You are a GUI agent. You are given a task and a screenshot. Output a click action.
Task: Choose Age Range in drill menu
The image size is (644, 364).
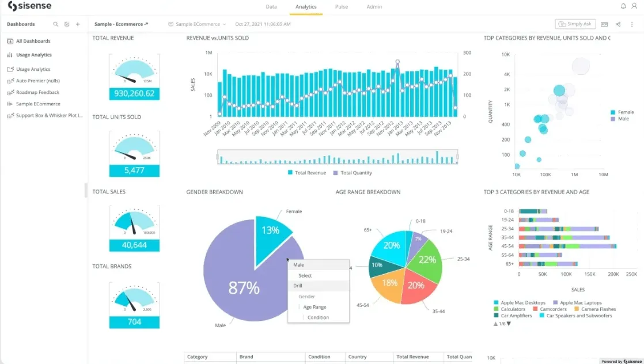coord(315,307)
